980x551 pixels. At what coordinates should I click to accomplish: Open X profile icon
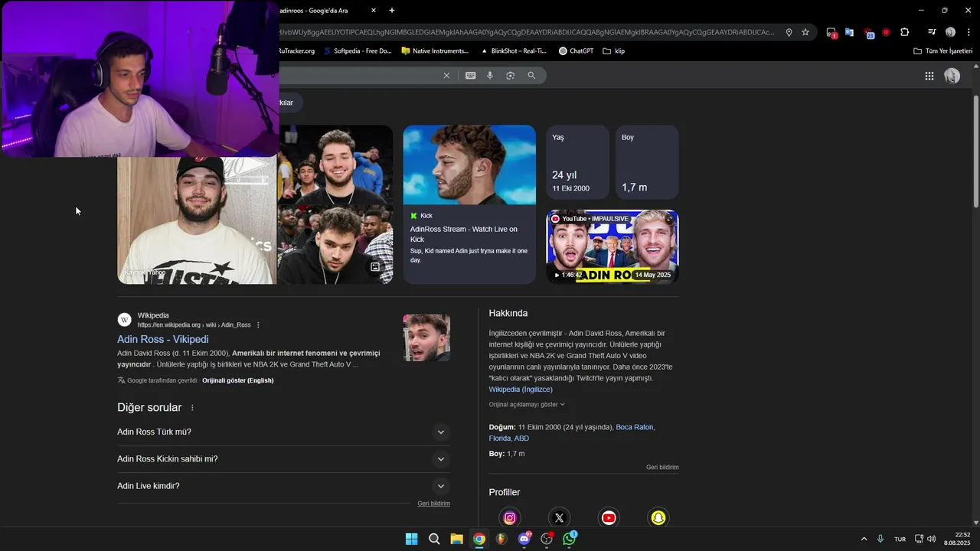559,518
